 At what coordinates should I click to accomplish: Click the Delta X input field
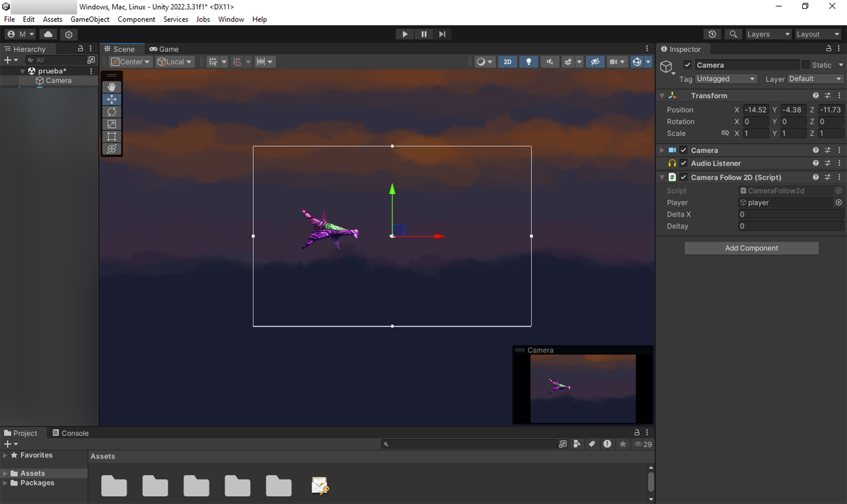(790, 214)
